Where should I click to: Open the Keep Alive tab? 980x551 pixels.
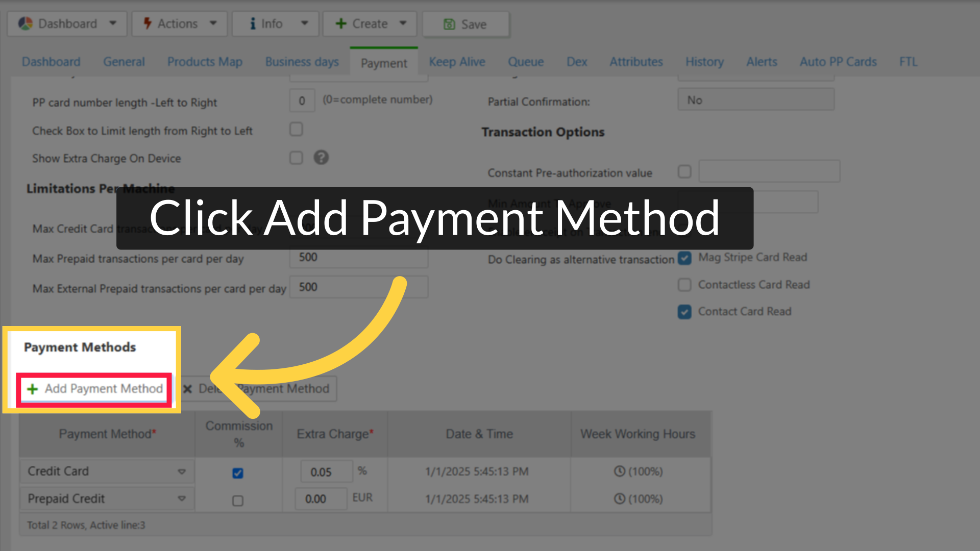point(457,62)
